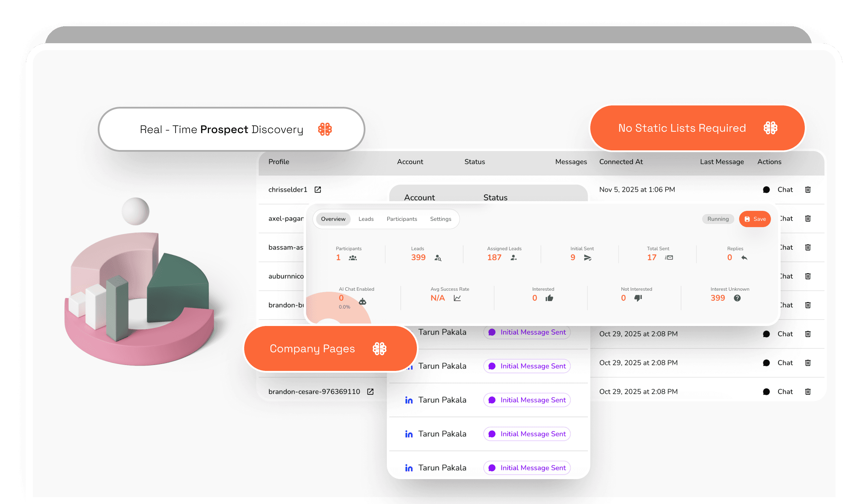Screen dimensions: 868x504
Task: Go to the Settings tab
Action: point(440,219)
